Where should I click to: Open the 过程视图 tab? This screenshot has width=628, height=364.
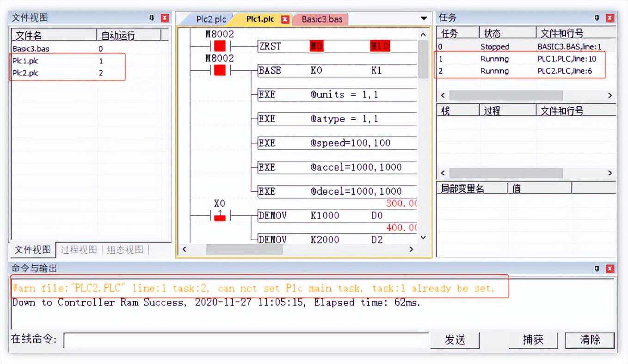click(79, 250)
